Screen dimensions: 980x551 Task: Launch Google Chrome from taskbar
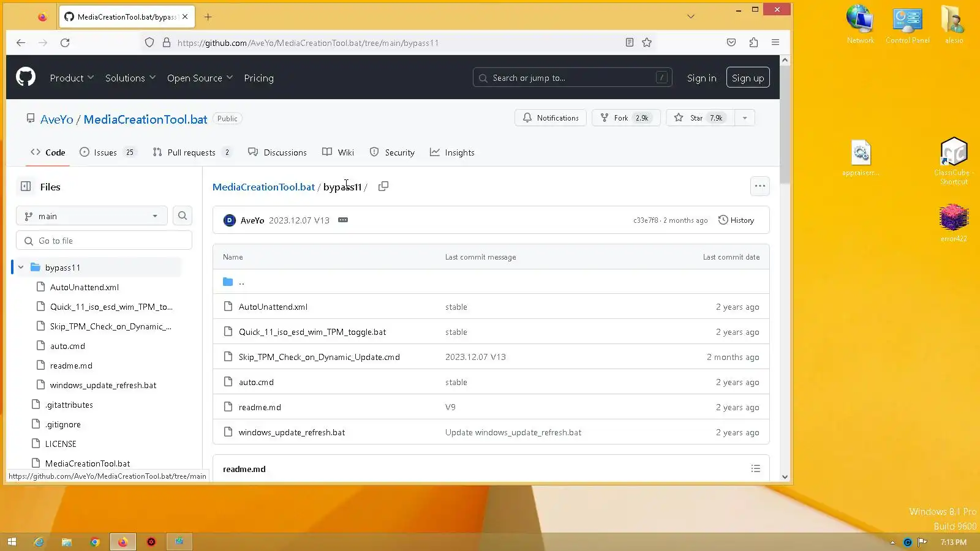pos(95,542)
